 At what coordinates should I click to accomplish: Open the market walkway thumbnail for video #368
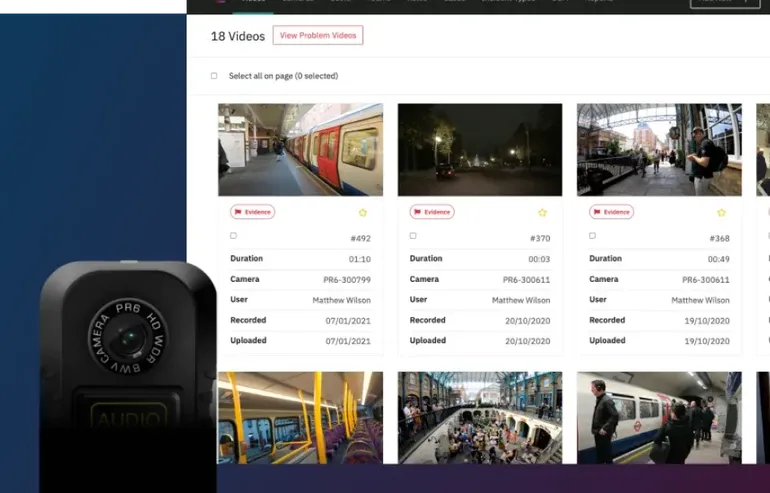point(659,150)
